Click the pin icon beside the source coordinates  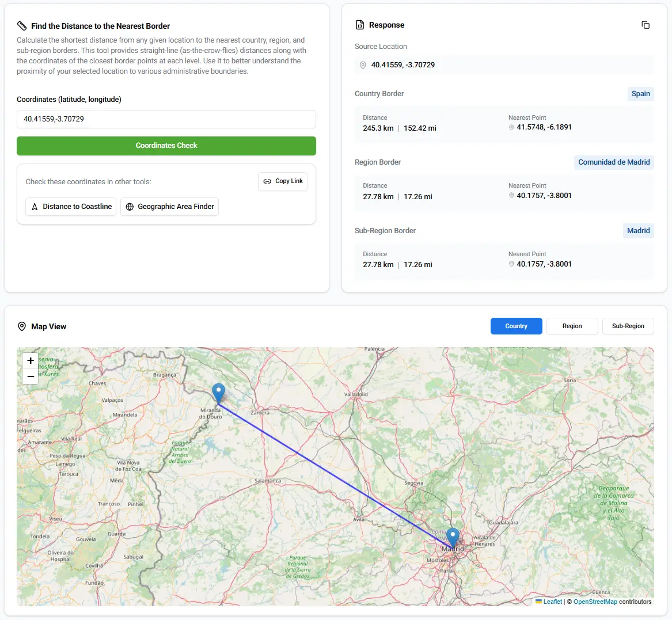363,65
